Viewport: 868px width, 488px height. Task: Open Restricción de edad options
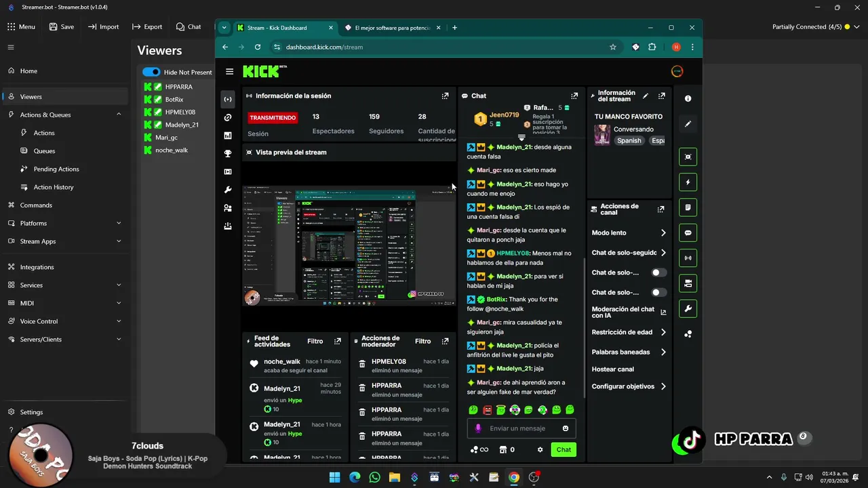pyautogui.click(x=629, y=332)
